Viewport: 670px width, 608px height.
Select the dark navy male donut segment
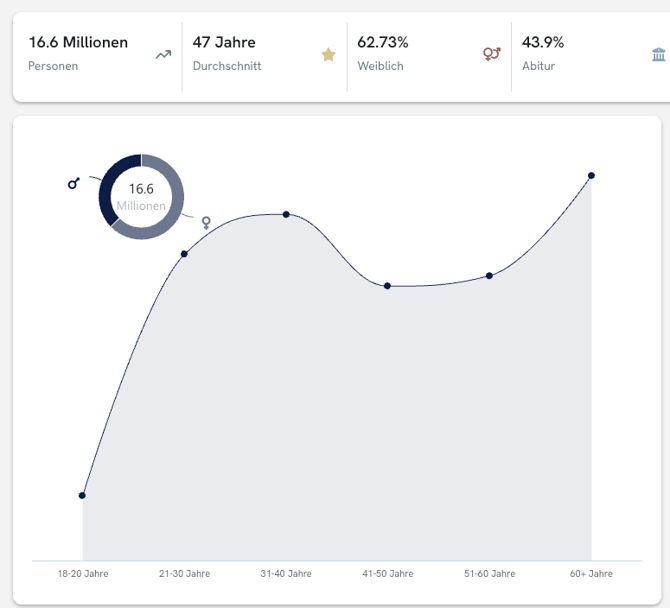click(109, 183)
